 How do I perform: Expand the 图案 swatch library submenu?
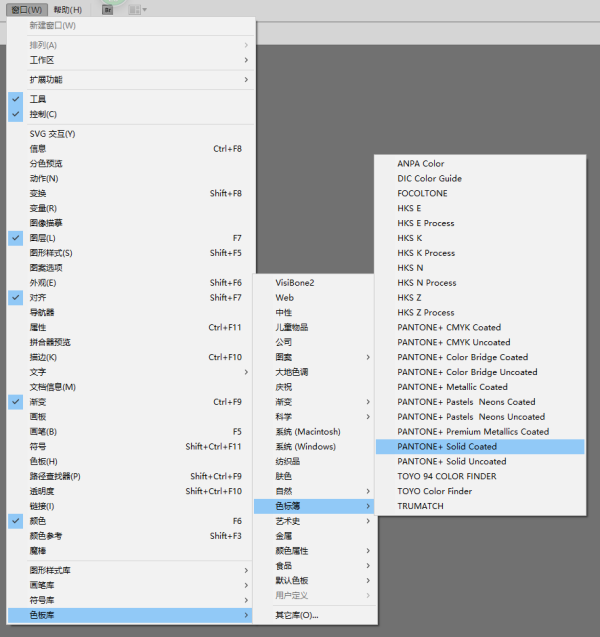tap(314, 357)
